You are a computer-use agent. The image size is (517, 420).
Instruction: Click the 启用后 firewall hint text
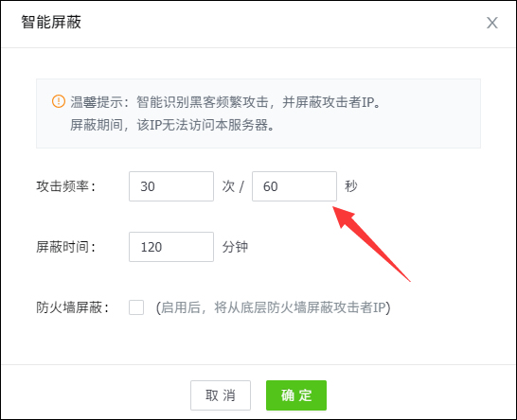click(x=273, y=307)
